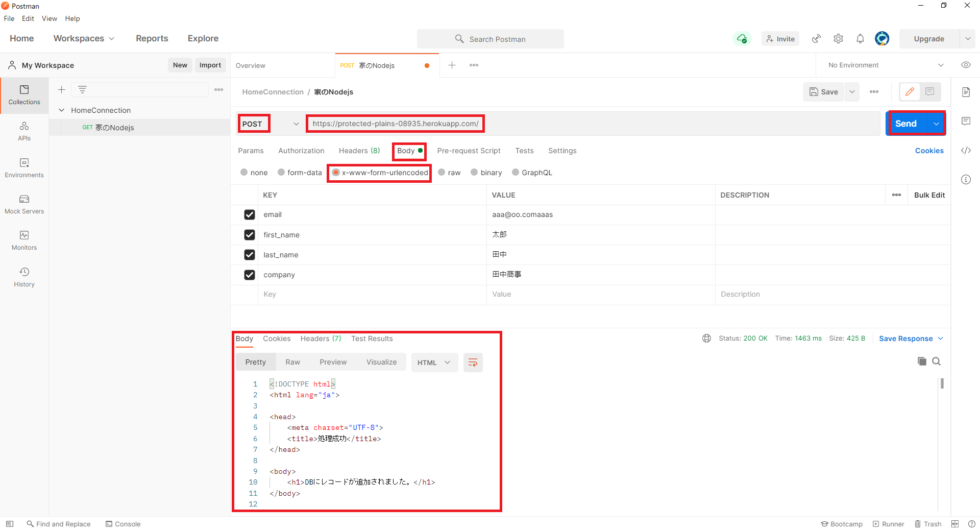Open the Postman Console
This screenshot has height=531, width=980.
[x=123, y=524]
